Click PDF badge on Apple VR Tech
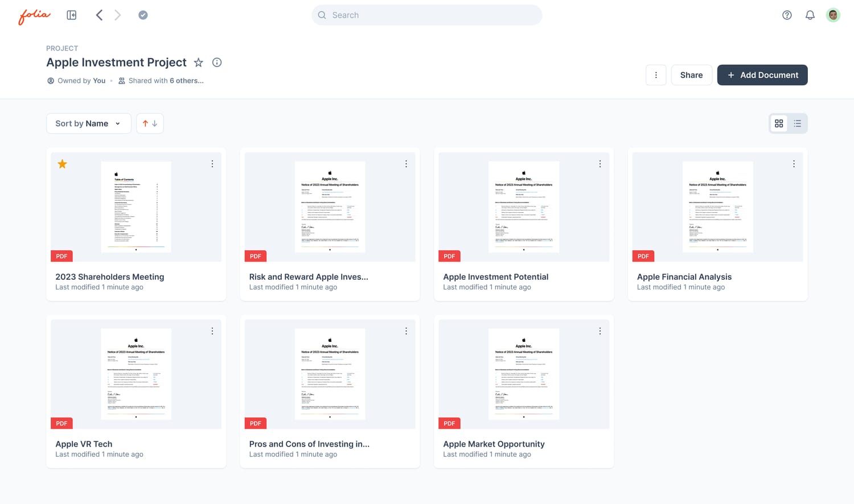Viewport: 854px width, 504px height. (61, 423)
